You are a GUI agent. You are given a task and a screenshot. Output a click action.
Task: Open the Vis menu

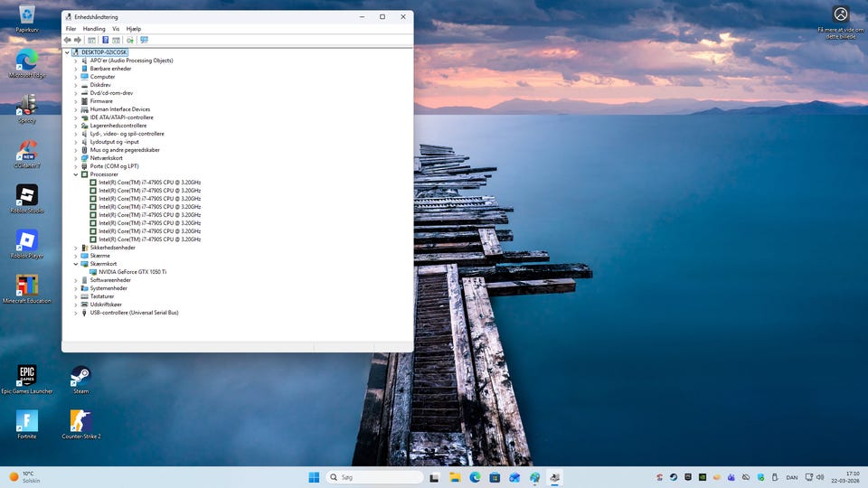click(116, 29)
